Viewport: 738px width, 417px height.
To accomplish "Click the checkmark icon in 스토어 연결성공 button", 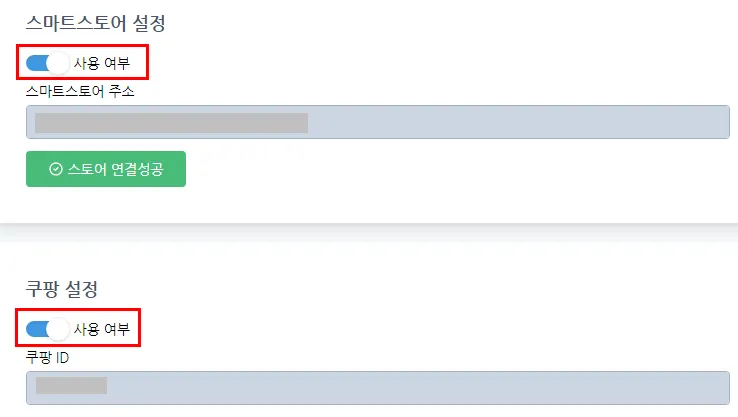I will 56,169.
